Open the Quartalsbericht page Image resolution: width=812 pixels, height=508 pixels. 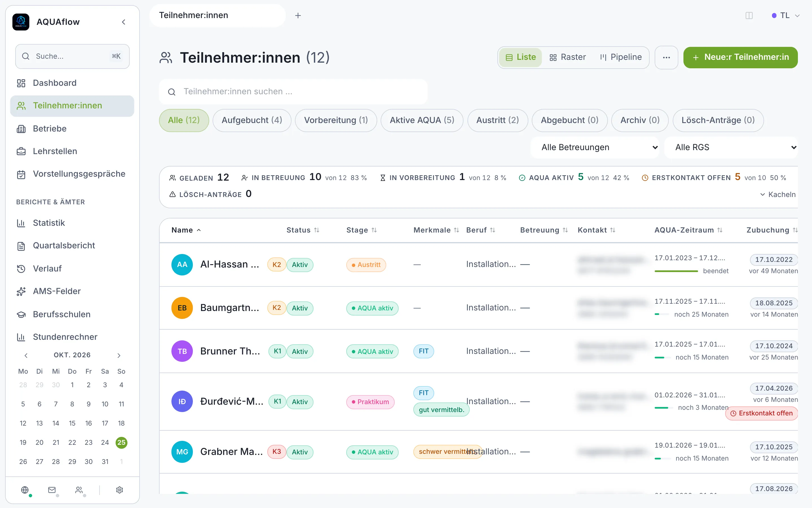tap(72, 246)
